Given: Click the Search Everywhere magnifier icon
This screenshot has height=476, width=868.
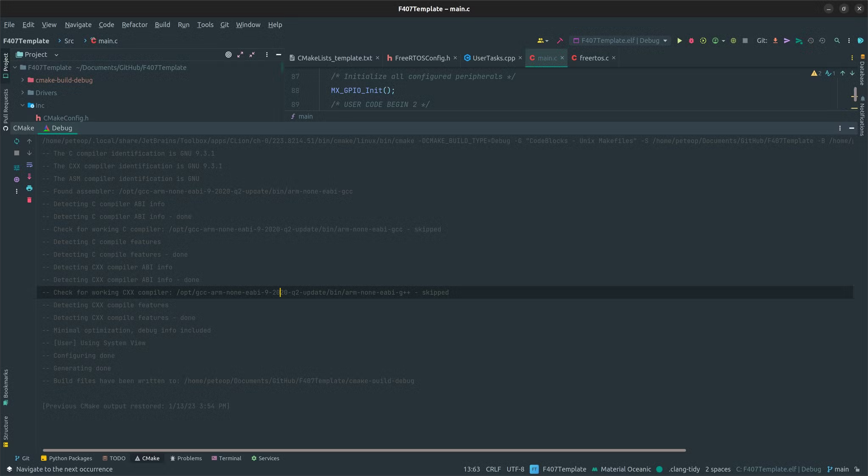Looking at the screenshot, I should pyautogui.click(x=837, y=40).
